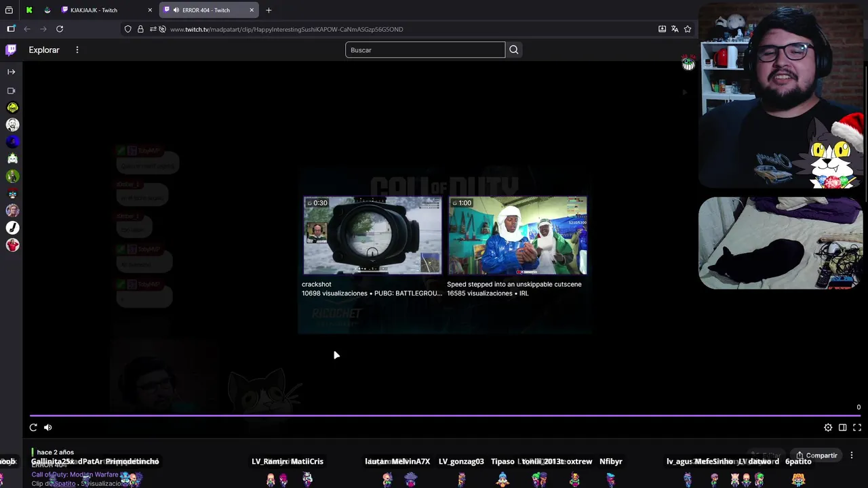Screen dimensions: 868x488
Task: Open the sixth followed channel avatar
Action: (12, 194)
